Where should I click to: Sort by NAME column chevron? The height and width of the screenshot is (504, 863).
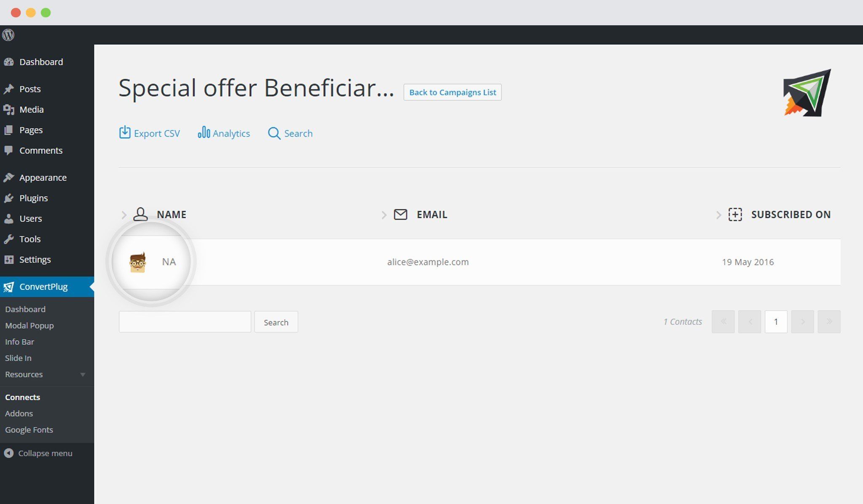click(124, 215)
